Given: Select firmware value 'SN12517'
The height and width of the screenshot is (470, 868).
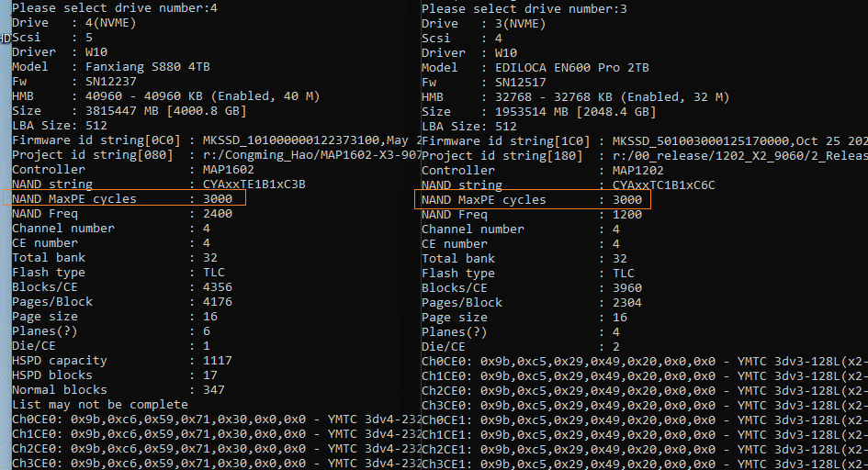Looking at the screenshot, I should pos(521,83).
